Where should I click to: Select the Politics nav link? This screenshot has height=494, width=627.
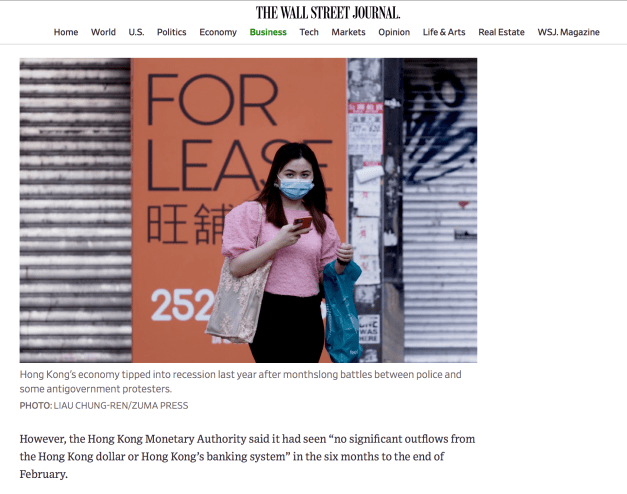coord(172,32)
